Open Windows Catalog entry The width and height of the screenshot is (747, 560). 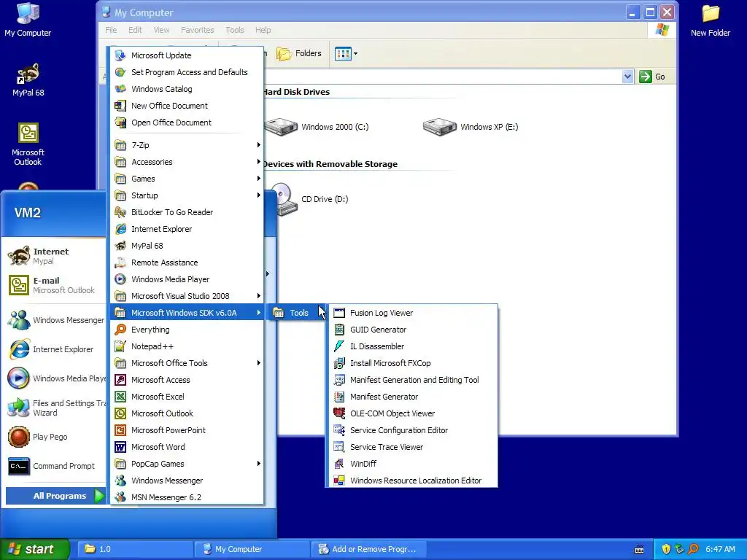[x=187, y=89]
